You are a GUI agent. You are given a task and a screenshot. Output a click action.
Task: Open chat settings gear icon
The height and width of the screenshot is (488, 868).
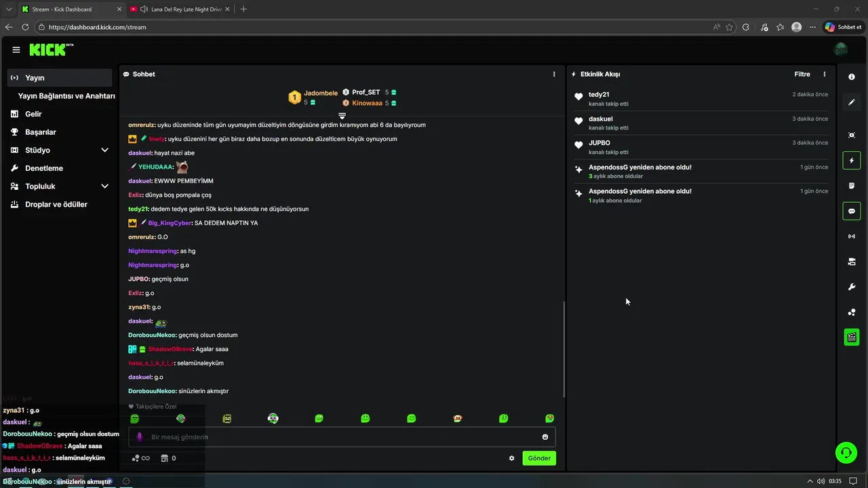tap(512, 458)
